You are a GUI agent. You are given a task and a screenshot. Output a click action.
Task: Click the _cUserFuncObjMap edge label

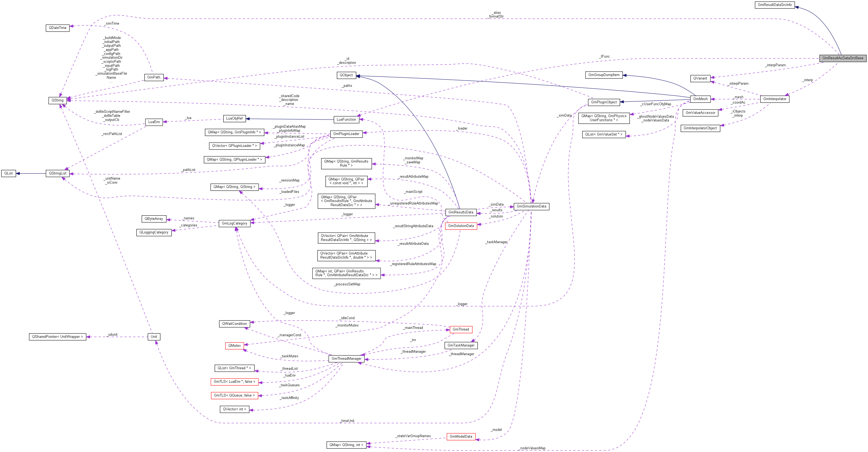[x=656, y=104]
